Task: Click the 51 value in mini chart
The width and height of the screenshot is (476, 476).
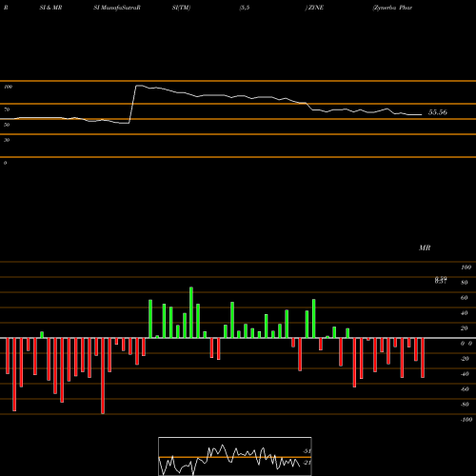Action: [307, 451]
